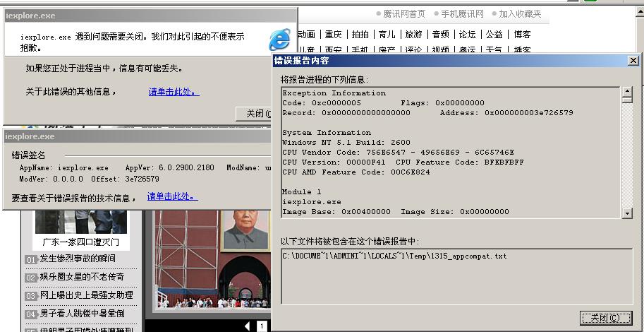Click the 关闭(C) button in error report

tap(606, 318)
